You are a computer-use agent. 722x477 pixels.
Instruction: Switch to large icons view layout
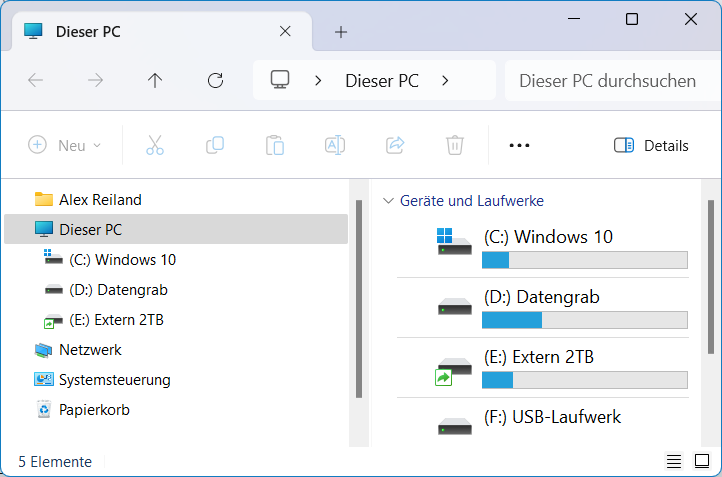pyautogui.click(x=702, y=461)
